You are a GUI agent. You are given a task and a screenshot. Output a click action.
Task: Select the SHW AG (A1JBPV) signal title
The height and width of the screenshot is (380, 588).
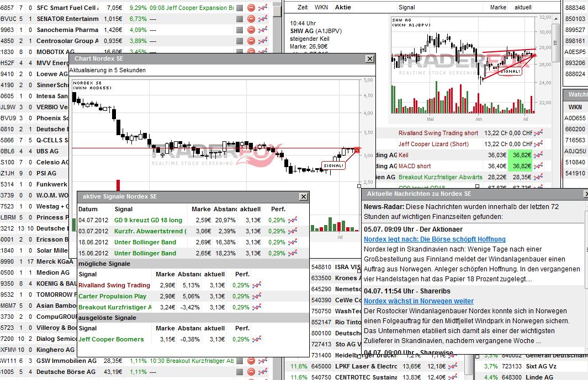(x=316, y=31)
